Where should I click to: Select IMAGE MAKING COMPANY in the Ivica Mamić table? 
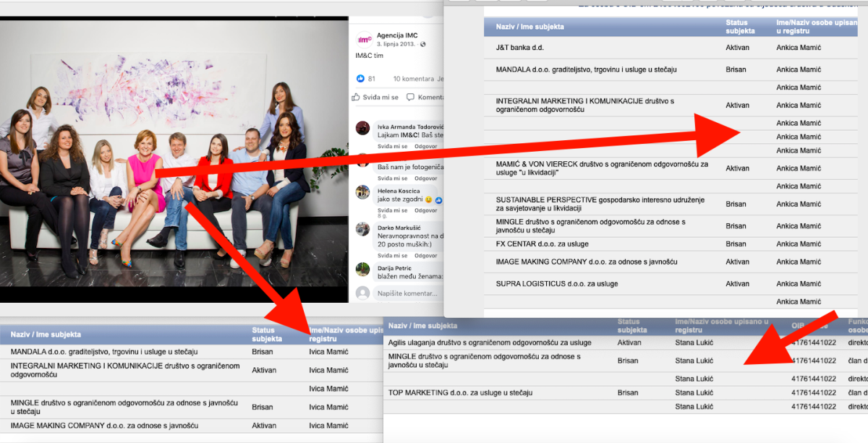104,426
